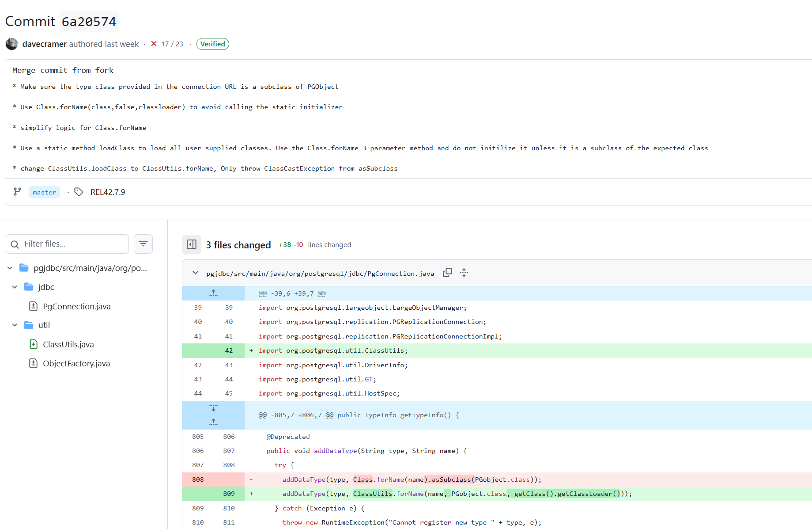Click the failed checks red X icon
This screenshot has height=529, width=812.
pyautogui.click(x=154, y=44)
